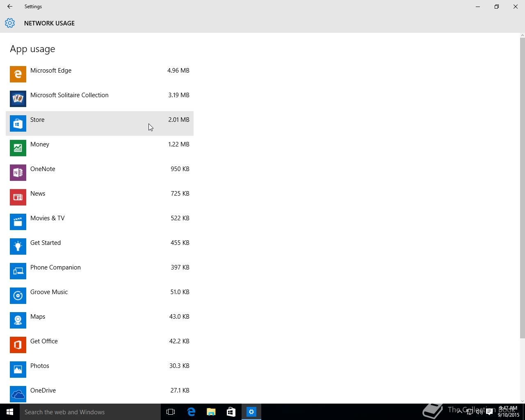Click the vertical scrollbar thumb

pyautogui.click(x=522, y=188)
